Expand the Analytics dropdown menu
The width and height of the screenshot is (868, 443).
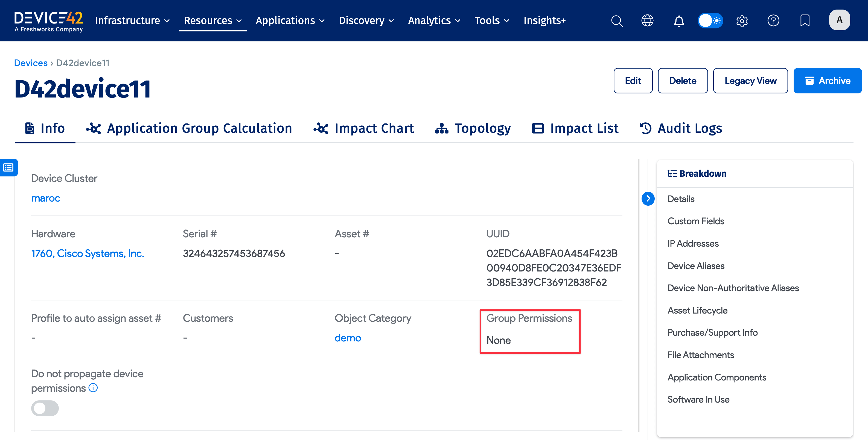pos(434,20)
